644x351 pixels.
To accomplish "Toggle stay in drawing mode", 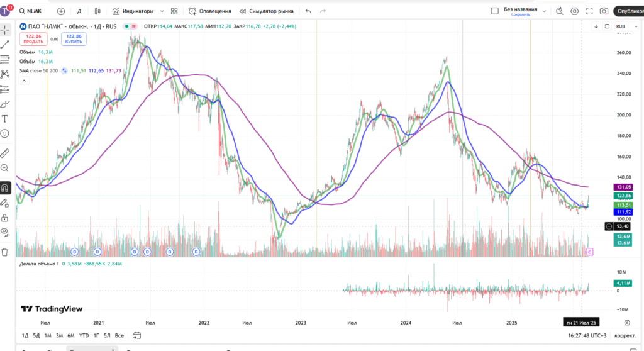I will tap(5, 203).
